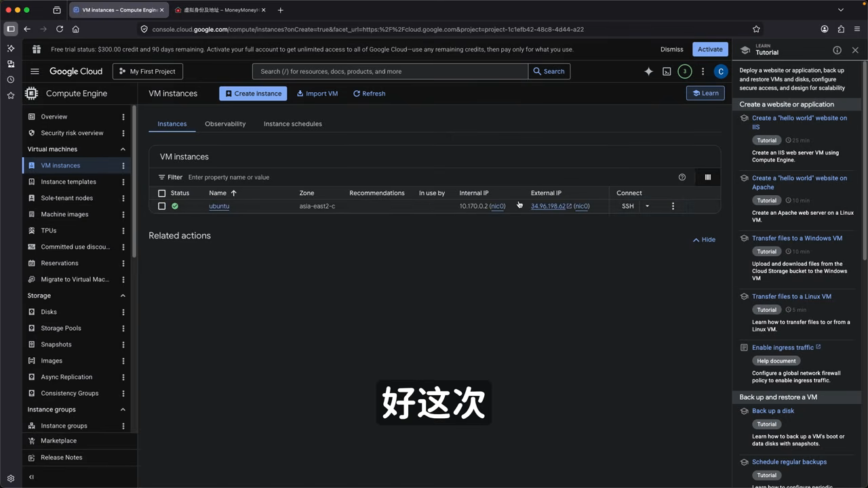Tick the ubuntu instance checkbox
Viewport: 868px width, 488px height.
pyautogui.click(x=161, y=206)
